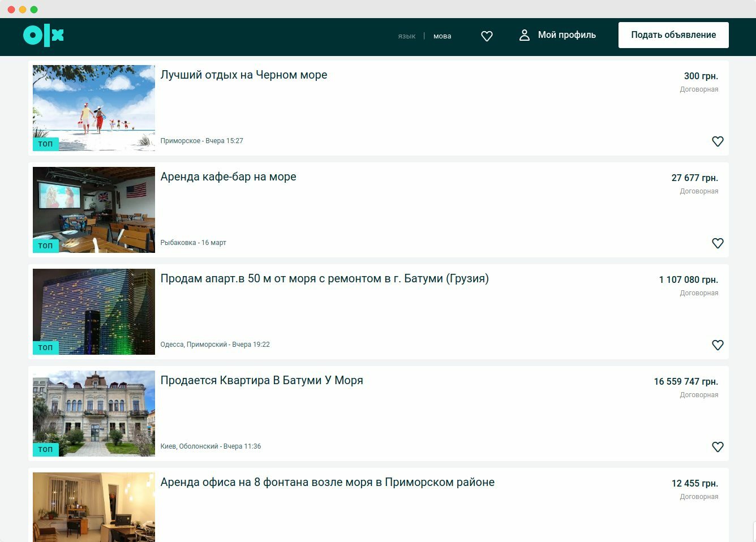Favorite 'Продается Квартира В Батуми У Моря'
The height and width of the screenshot is (542, 756).
pyautogui.click(x=718, y=447)
